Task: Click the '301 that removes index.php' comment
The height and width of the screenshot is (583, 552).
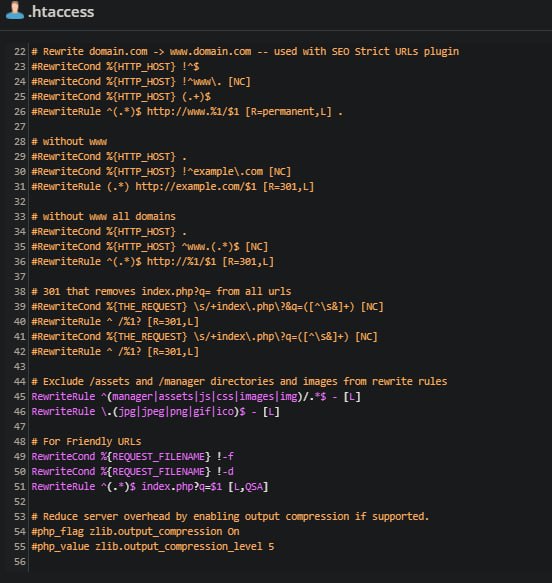Action: [x=161, y=292]
